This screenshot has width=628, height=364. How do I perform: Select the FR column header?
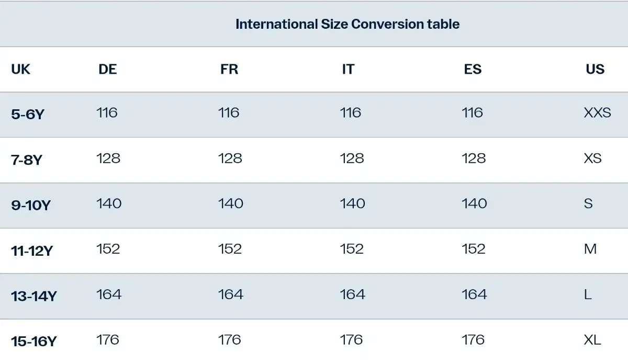pos(229,70)
